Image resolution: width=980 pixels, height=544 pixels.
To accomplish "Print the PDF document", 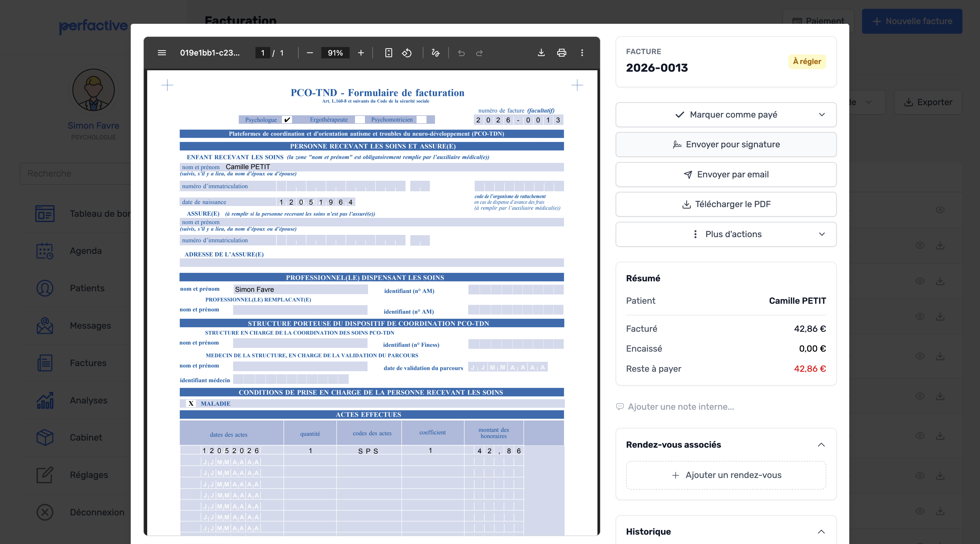I will point(561,53).
